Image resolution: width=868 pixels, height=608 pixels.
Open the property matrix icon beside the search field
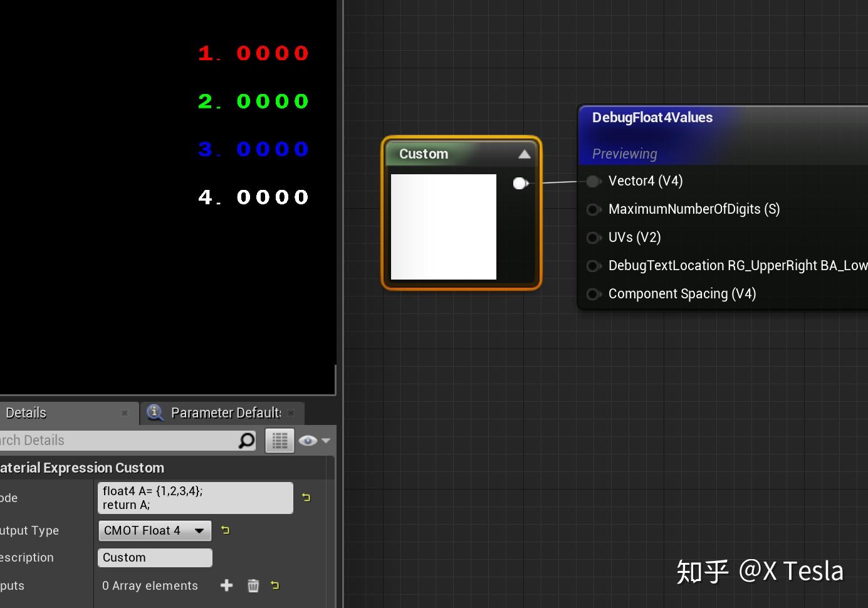pyautogui.click(x=280, y=440)
